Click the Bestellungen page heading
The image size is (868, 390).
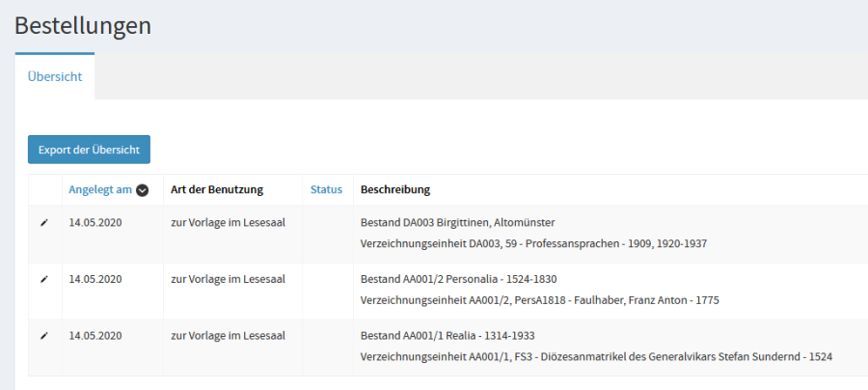coord(83,26)
